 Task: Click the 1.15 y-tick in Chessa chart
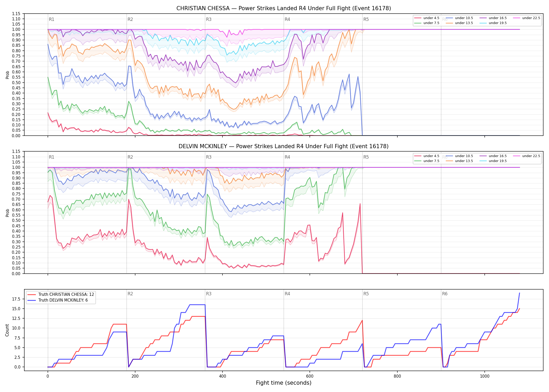coord(16,14)
